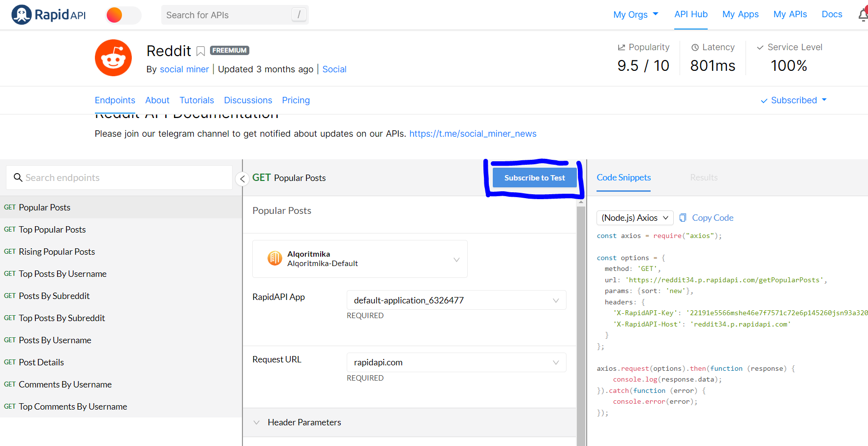
Task: Click the slash shortcut badge in search bar
Action: point(299,15)
